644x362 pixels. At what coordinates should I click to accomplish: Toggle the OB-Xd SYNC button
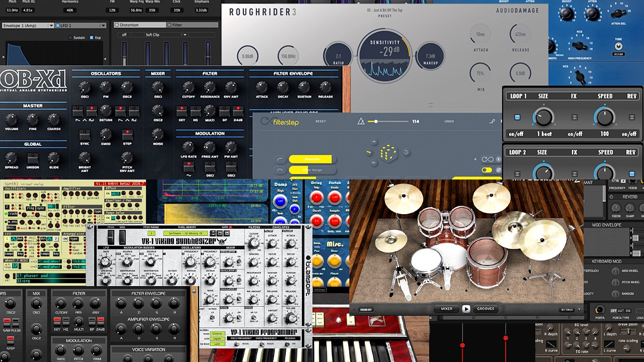tap(85, 135)
